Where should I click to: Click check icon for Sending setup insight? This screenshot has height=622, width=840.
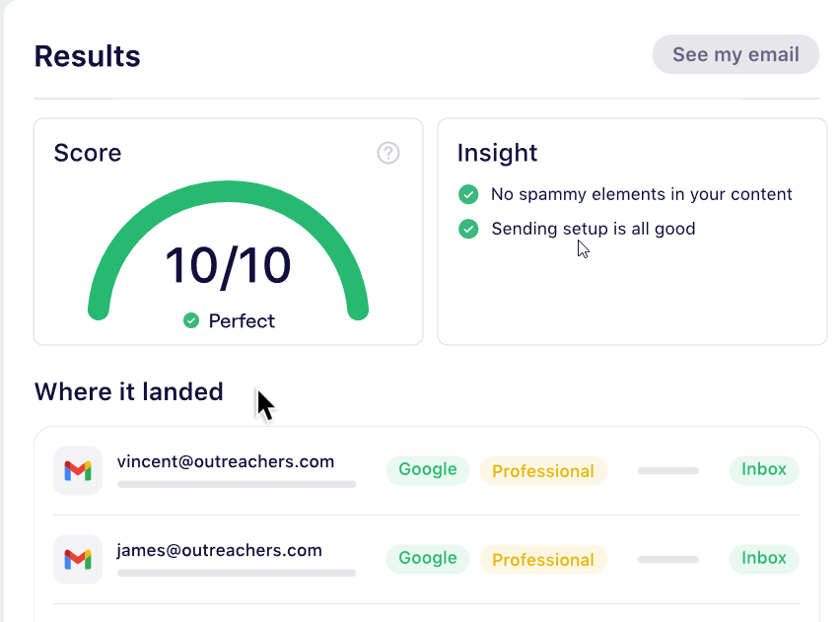[x=468, y=229]
